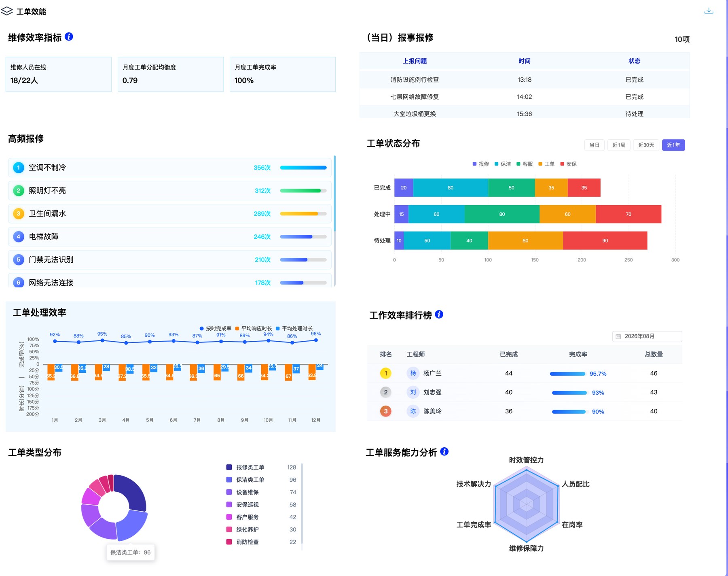The image size is (728, 576).
Task: Open info icon beside 维修效率指标
Action: click(69, 37)
